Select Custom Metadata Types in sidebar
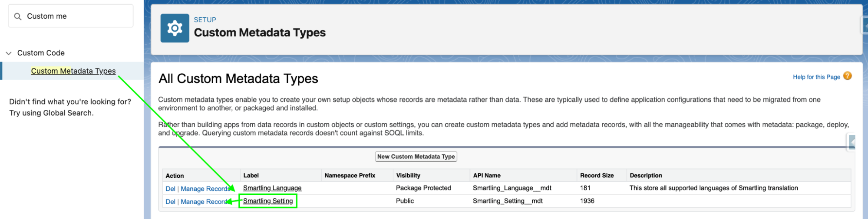Image resolution: width=868 pixels, height=219 pixels. 73,71
